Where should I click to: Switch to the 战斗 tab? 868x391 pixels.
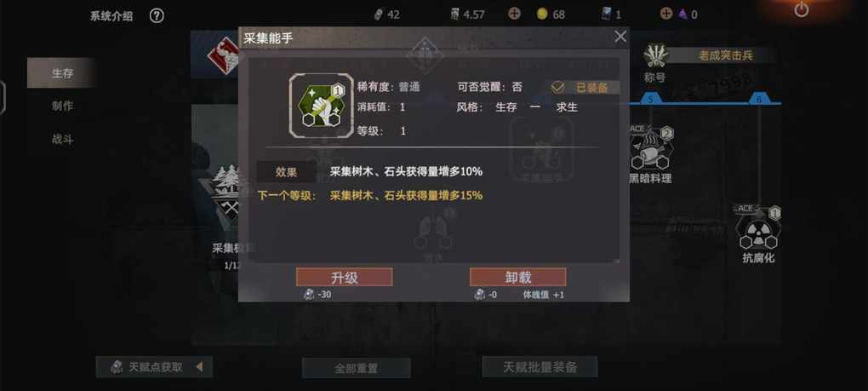tap(62, 140)
